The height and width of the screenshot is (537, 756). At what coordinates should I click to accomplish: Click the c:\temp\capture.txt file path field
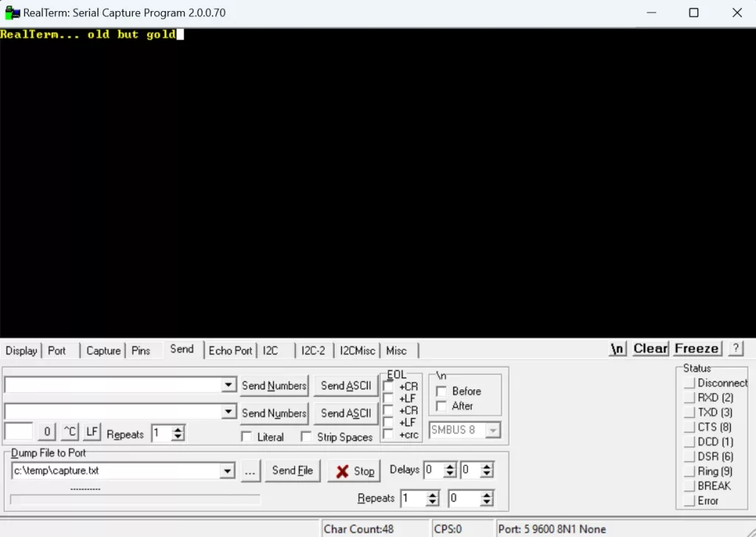(x=116, y=471)
